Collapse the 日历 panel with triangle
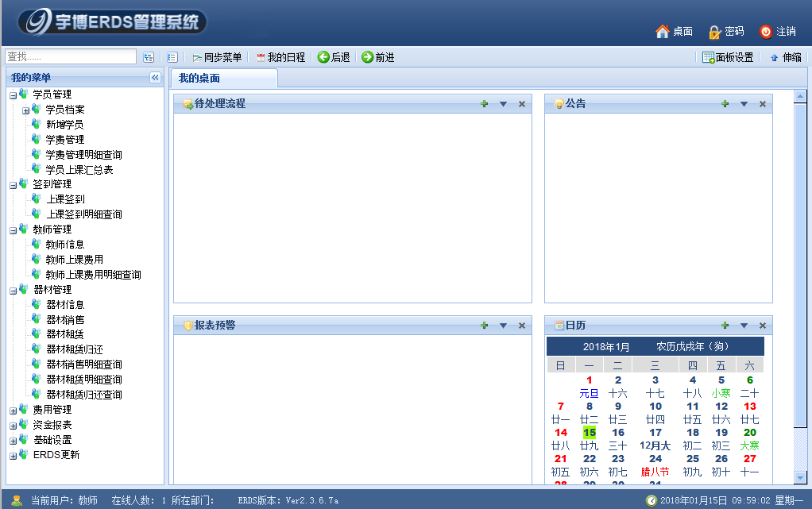812x509 pixels. (x=744, y=326)
